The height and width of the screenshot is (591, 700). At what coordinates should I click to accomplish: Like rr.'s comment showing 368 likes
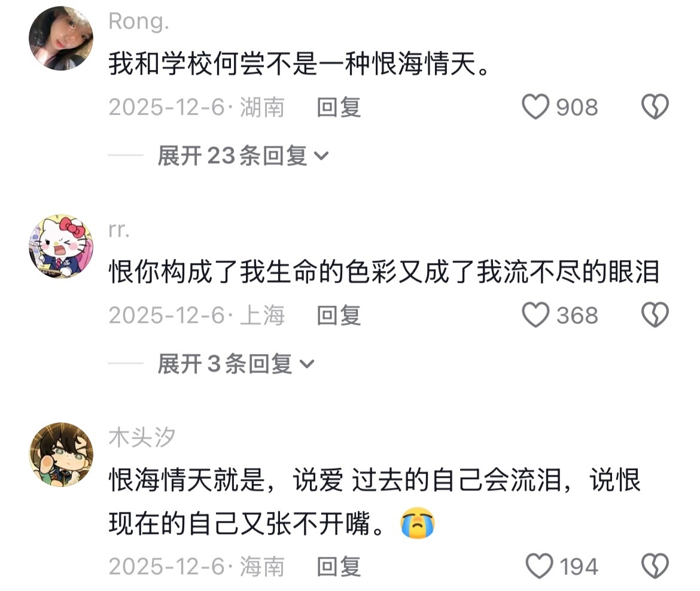tap(535, 315)
